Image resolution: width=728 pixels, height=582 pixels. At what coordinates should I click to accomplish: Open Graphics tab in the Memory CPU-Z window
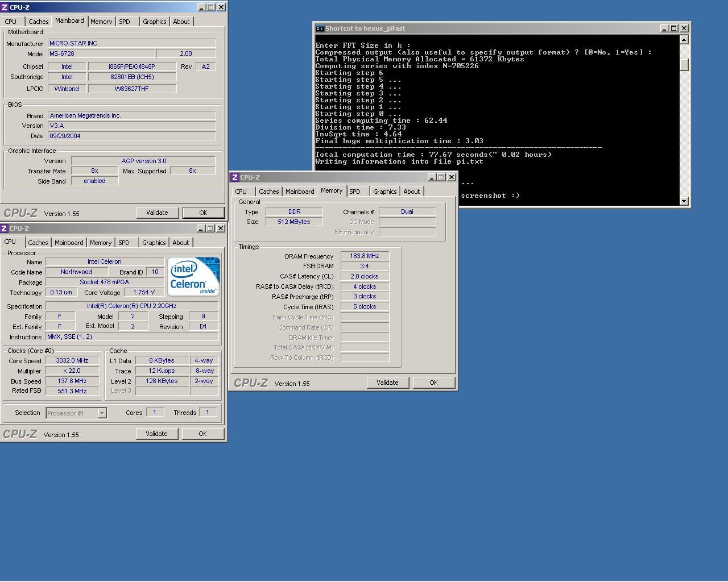pyautogui.click(x=384, y=192)
